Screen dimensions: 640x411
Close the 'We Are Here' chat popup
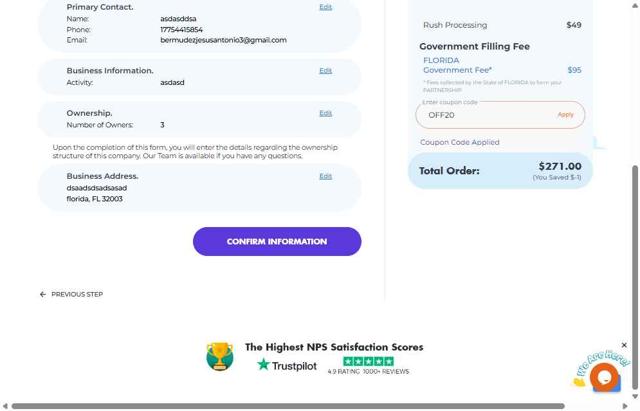[624, 345]
